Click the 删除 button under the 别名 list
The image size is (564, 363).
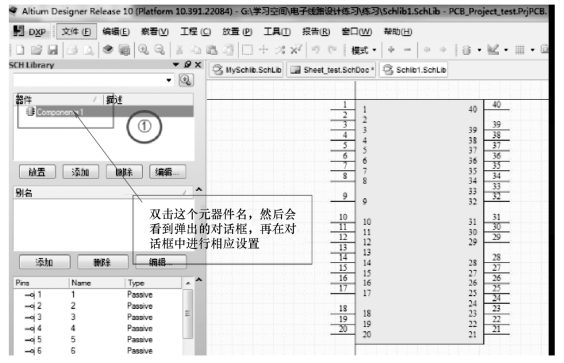(x=103, y=262)
